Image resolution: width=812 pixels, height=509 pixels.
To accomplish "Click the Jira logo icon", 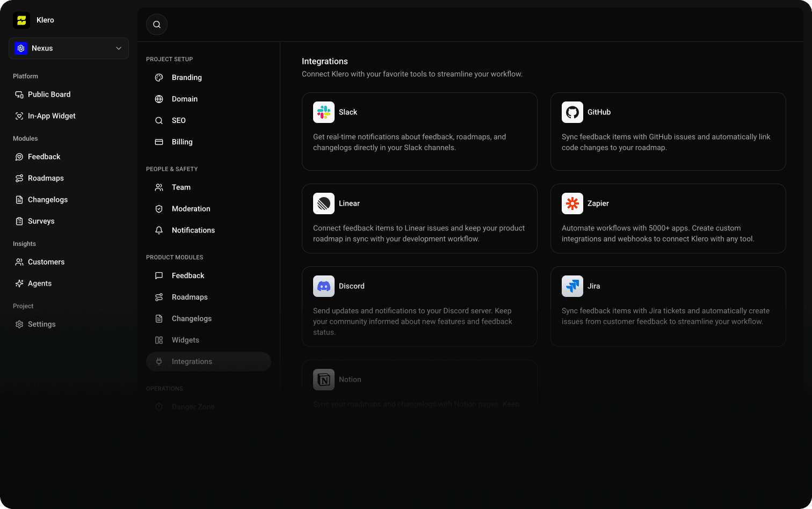I will tap(572, 286).
